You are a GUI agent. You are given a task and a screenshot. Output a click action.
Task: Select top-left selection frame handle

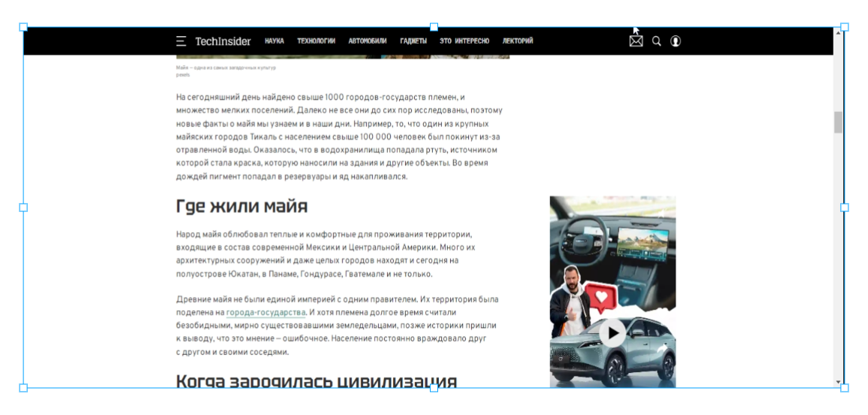(23, 26)
